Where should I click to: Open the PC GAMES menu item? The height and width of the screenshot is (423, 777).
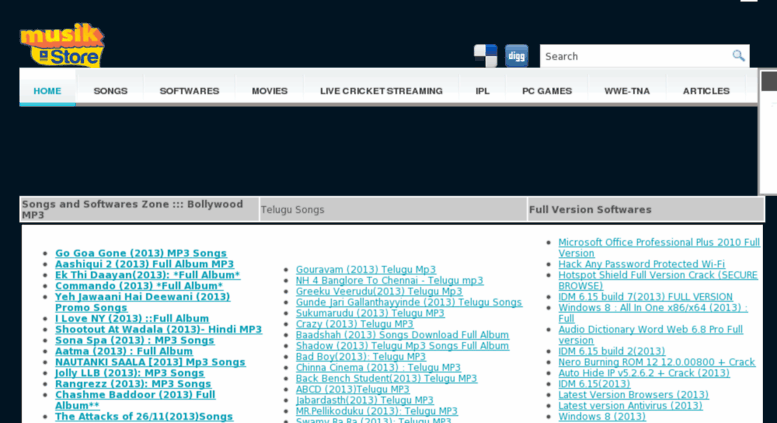tap(547, 91)
